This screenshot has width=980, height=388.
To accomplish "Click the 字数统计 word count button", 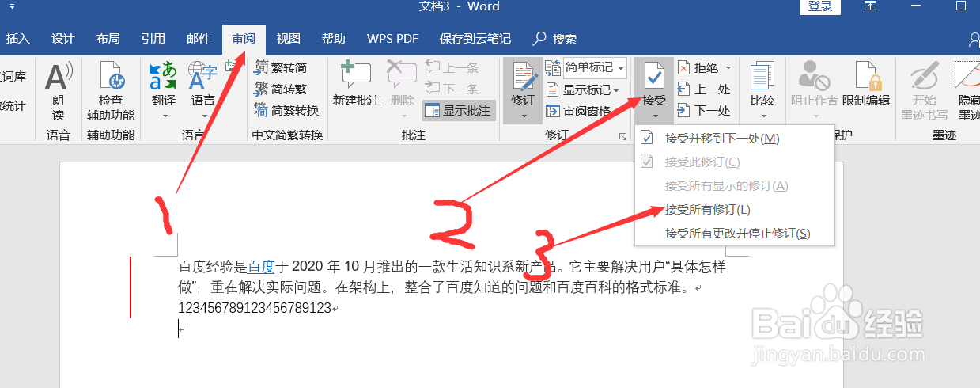I will (13, 105).
